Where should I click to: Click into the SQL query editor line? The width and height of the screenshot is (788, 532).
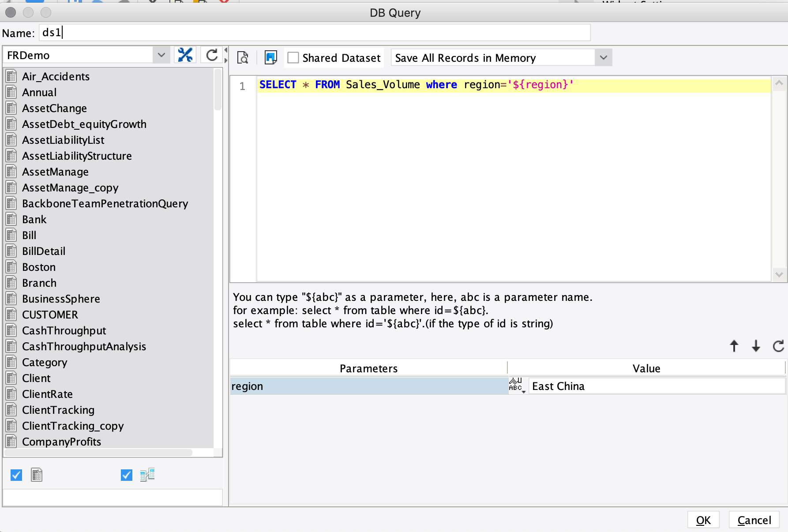[x=514, y=85]
